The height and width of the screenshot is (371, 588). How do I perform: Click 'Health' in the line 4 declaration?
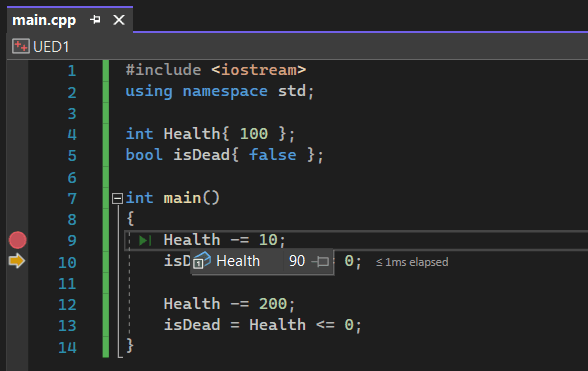point(192,134)
